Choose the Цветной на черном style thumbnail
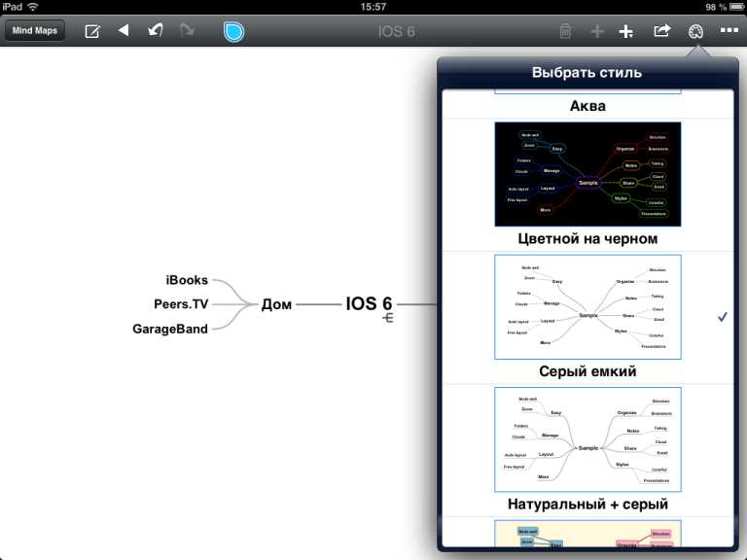The width and height of the screenshot is (747, 560). tap(587, 174)
